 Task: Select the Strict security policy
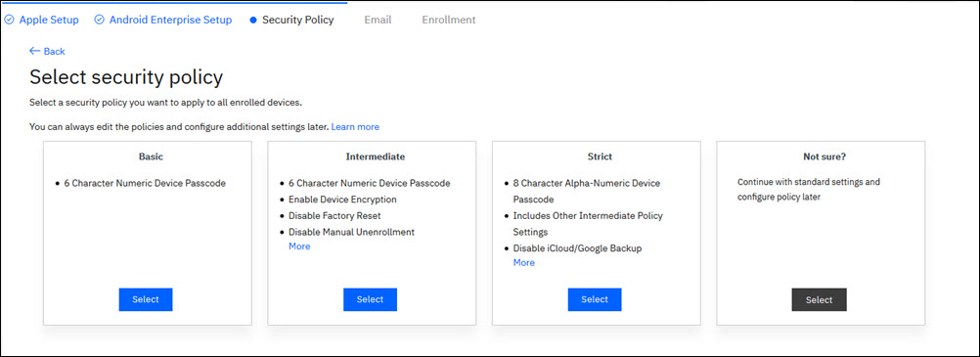click(595, 299)
